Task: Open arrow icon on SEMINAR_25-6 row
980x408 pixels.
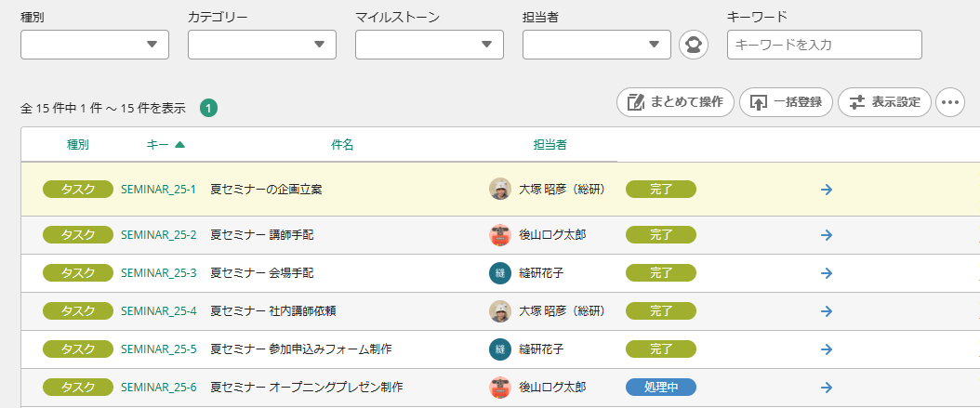Action: pos(827,387)
